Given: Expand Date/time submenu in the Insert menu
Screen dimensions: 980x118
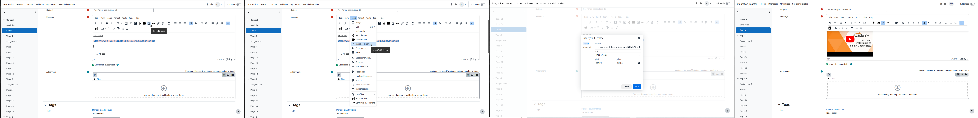Looking at the screenshot, I should 363,95.
